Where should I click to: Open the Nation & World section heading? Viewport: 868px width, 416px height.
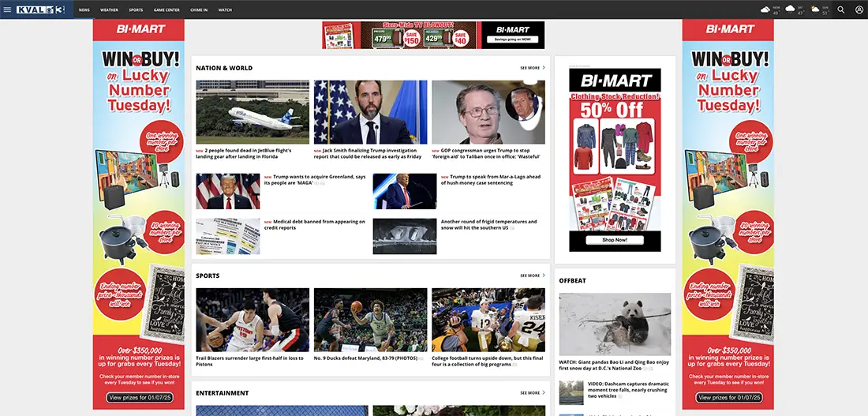pyautogui.click(x=224, y=68)
